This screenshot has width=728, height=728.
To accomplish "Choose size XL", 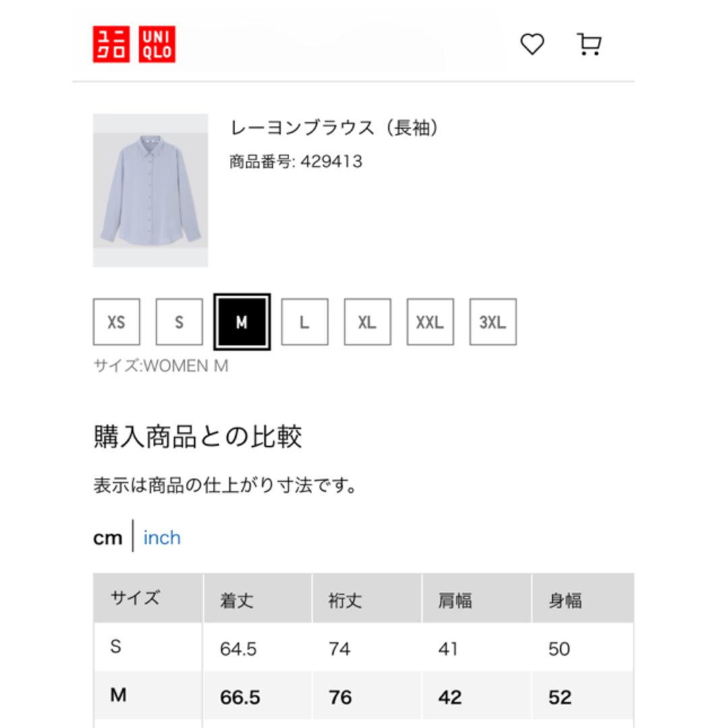I will [367, 322].
